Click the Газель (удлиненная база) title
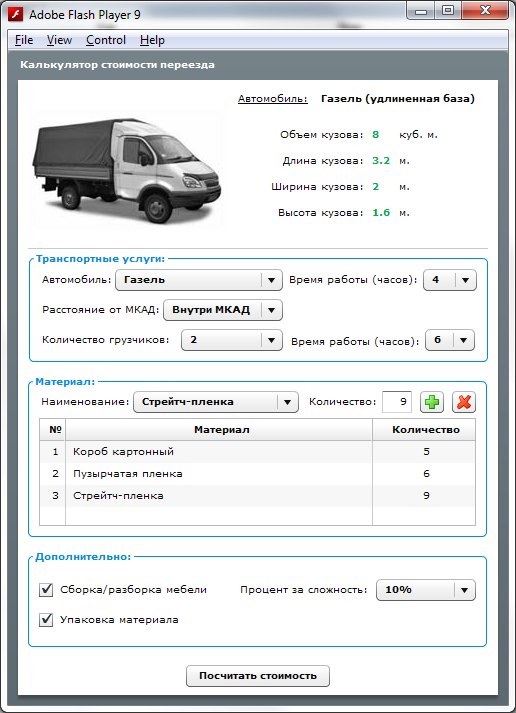The image size is (516, 713). point(398,99)
